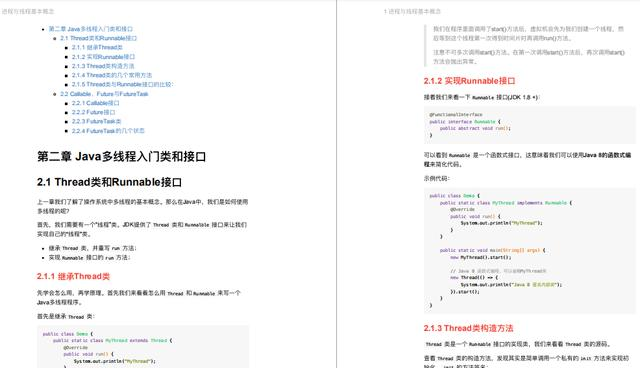Click the quoted note beginning '我们在程序里面调用了start()方法后'
This screenshot has width=640, height=368.
click(x=529, y=33)
